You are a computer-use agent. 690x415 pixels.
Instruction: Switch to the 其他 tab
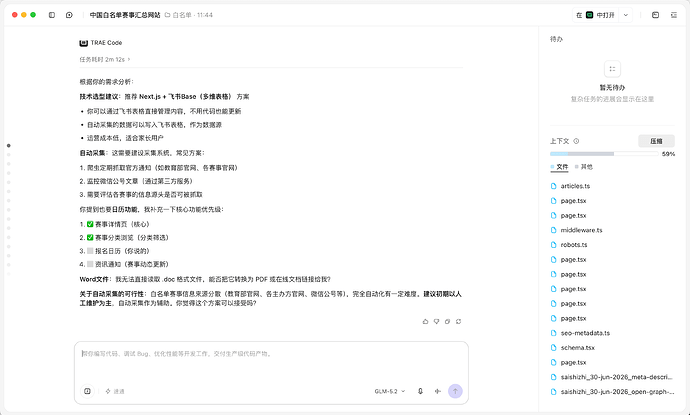tap(584, 167)
